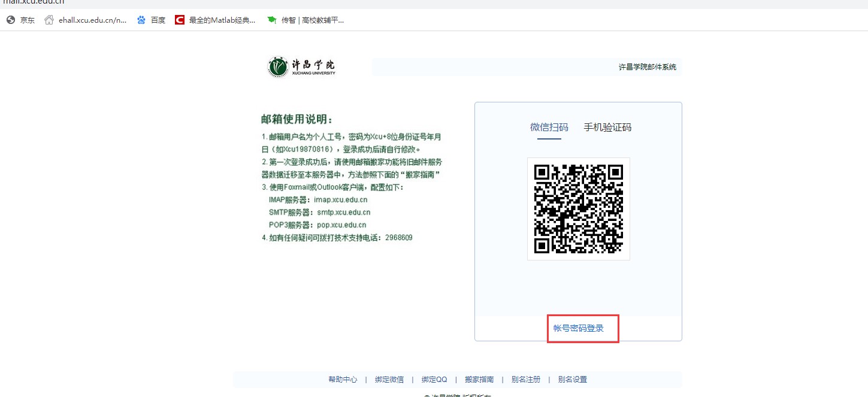Click the 许昌学院 Xuchang University logo

pyautogui.click(x=302, y=67)
